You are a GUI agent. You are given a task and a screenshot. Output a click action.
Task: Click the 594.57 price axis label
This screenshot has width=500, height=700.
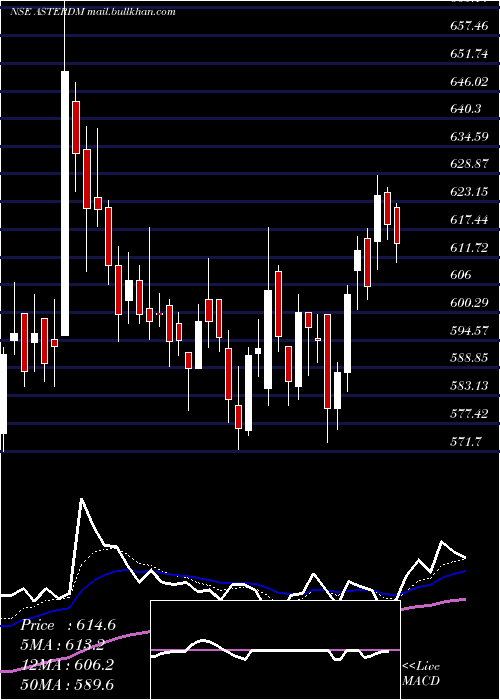[469, 330]
